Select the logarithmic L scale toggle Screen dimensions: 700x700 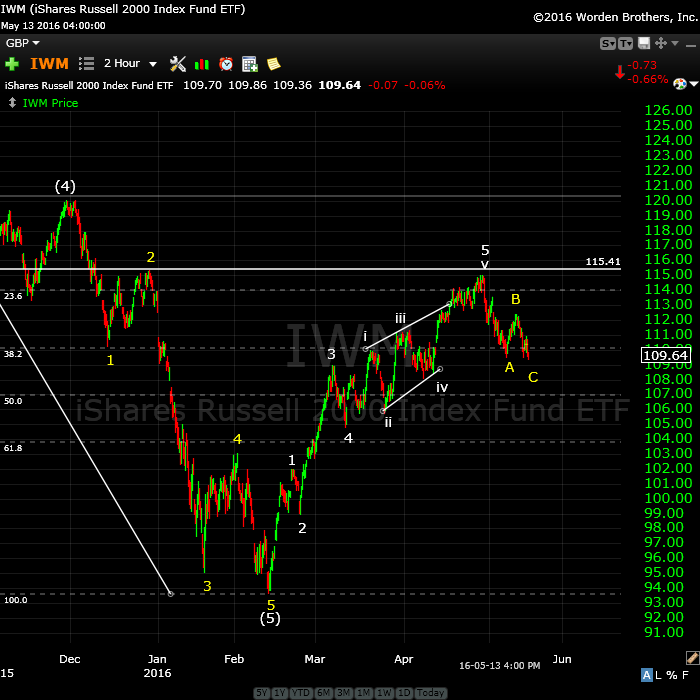pyautogui.click(x=658, y=675)
